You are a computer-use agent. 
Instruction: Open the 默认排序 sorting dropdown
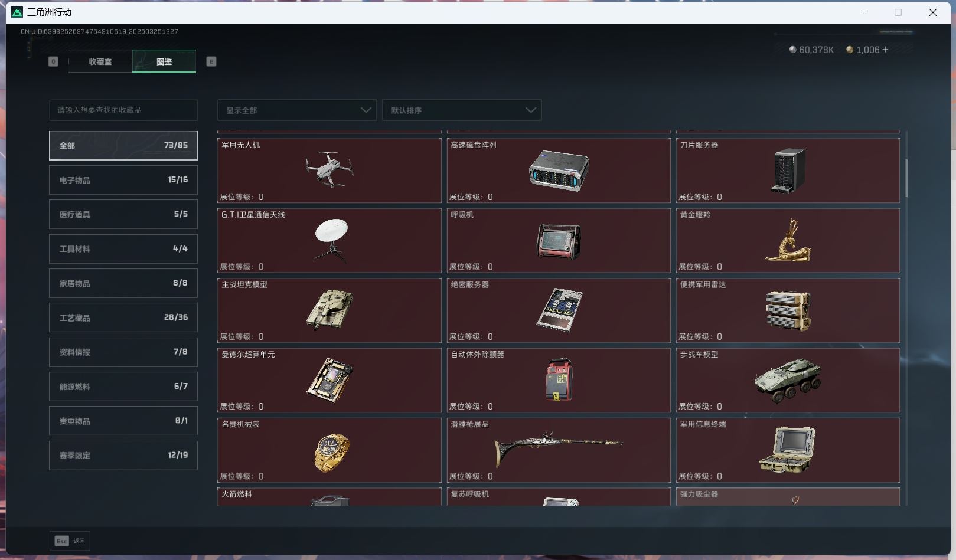[462, 110]
